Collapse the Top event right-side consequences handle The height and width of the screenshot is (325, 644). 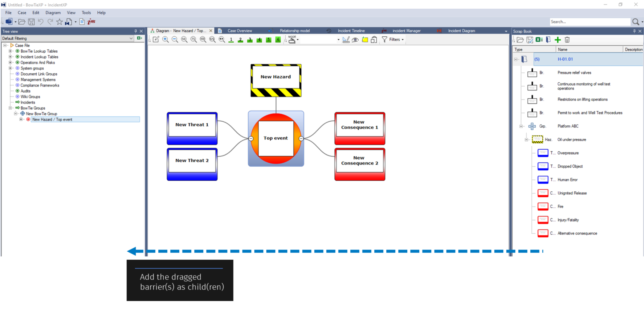point(301,139)
